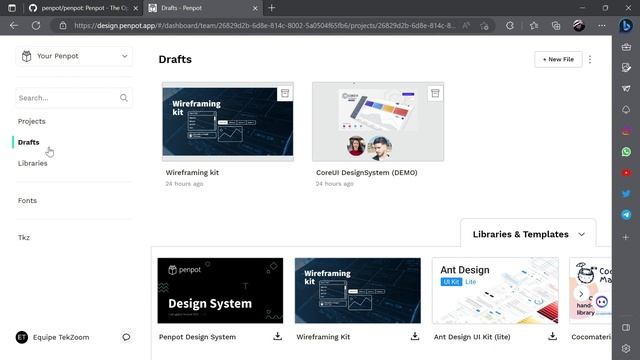Image resolution: width=640 pixels, height=360 pixels.
Task: Download the Wireframing Kit template
Action: (x=415, y=336)
